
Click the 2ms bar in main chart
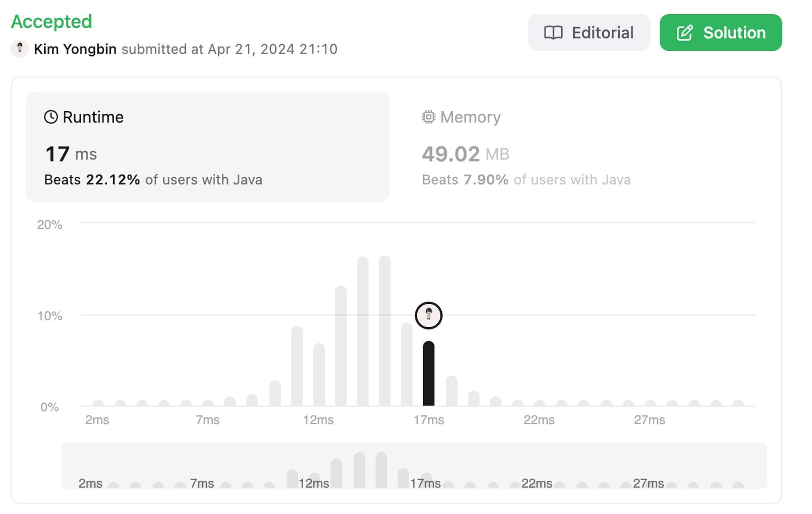[x=98, y=403]
